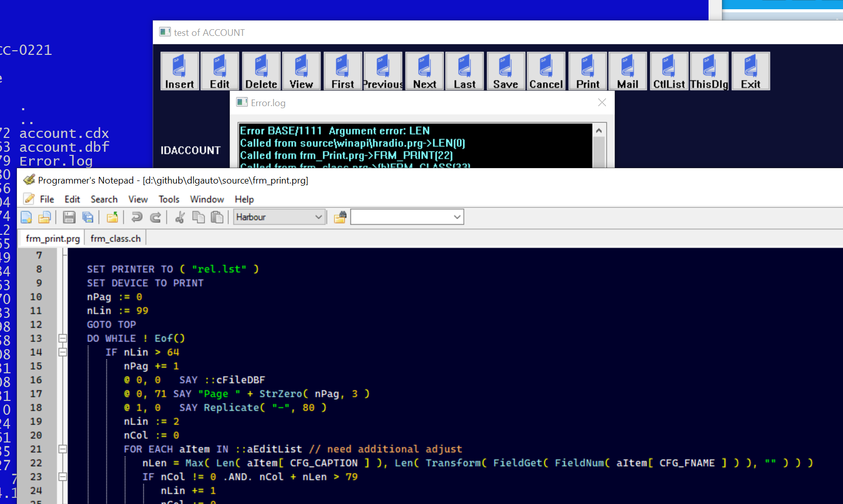
Task: Collapse the IF nLin fold on line 14
Action: point(63,352)
